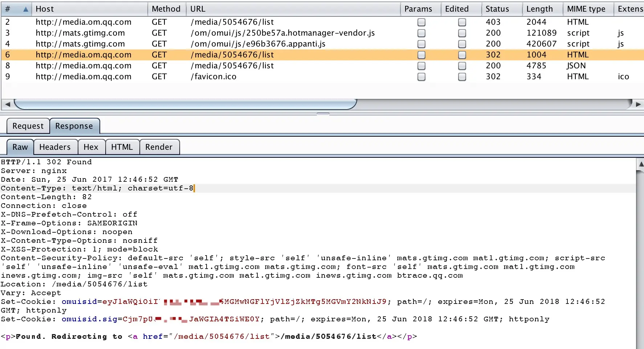This screenshot has width=644, height=349.
Task: Toggle Params checkbox for row 4
Action: [x=421, y=44]
